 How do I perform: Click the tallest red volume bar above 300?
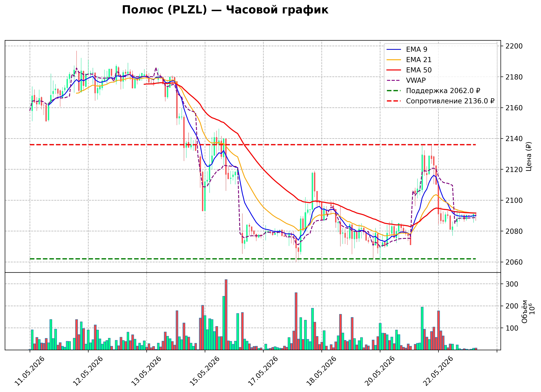(x=226, y=315)
